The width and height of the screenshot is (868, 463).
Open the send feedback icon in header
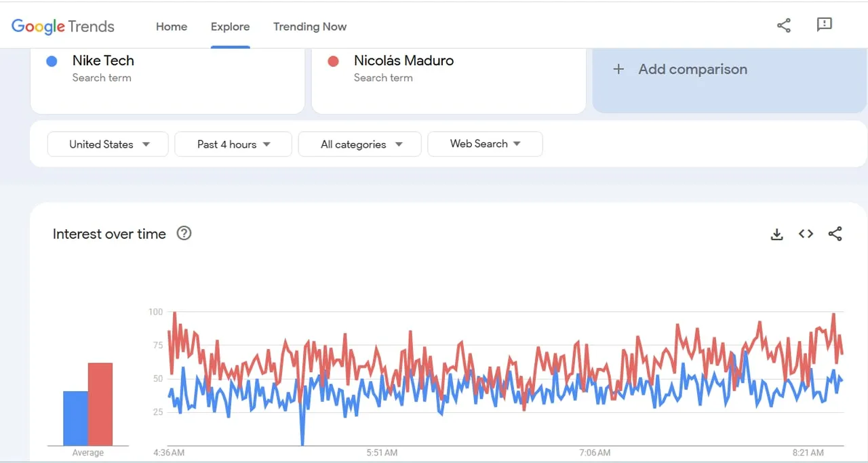click(824, 25)
